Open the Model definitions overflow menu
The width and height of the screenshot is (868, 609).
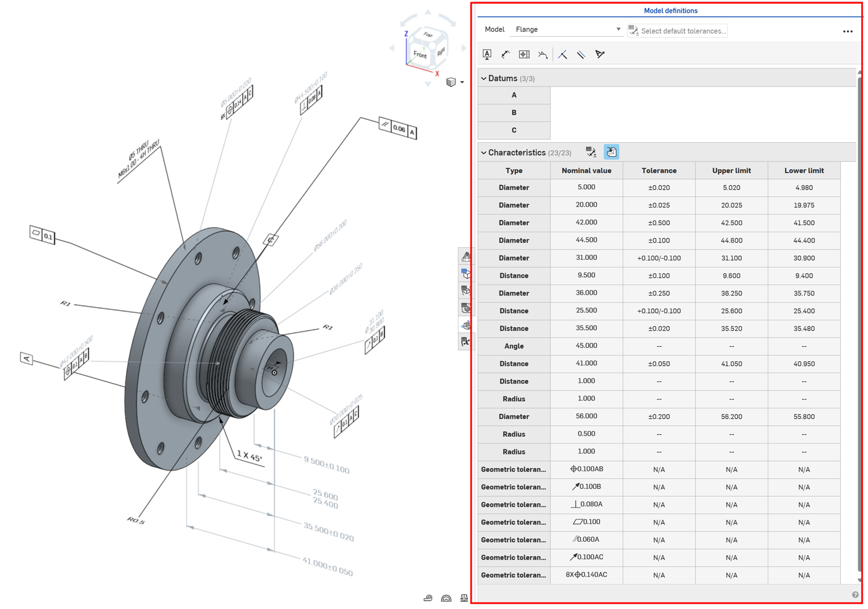(x=847, y=31)
